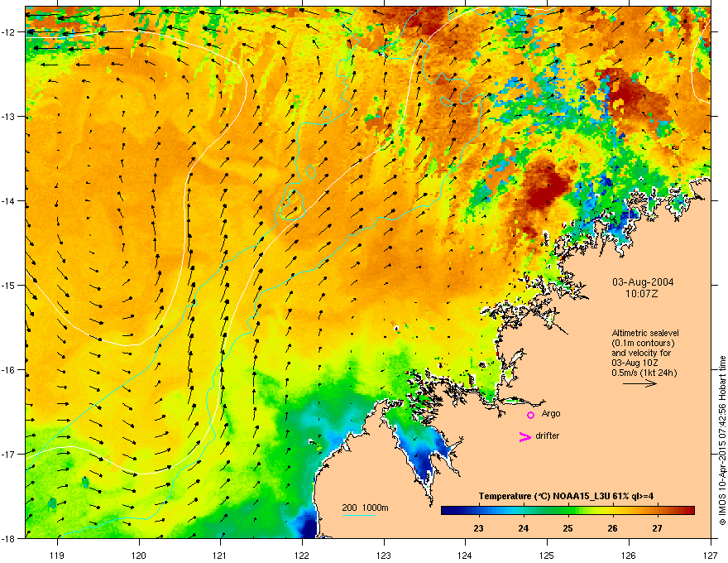The image size is (728, 563).
Task: Click the longitude axis label 123
Action: pyautogui.click(x=384, y=555)
